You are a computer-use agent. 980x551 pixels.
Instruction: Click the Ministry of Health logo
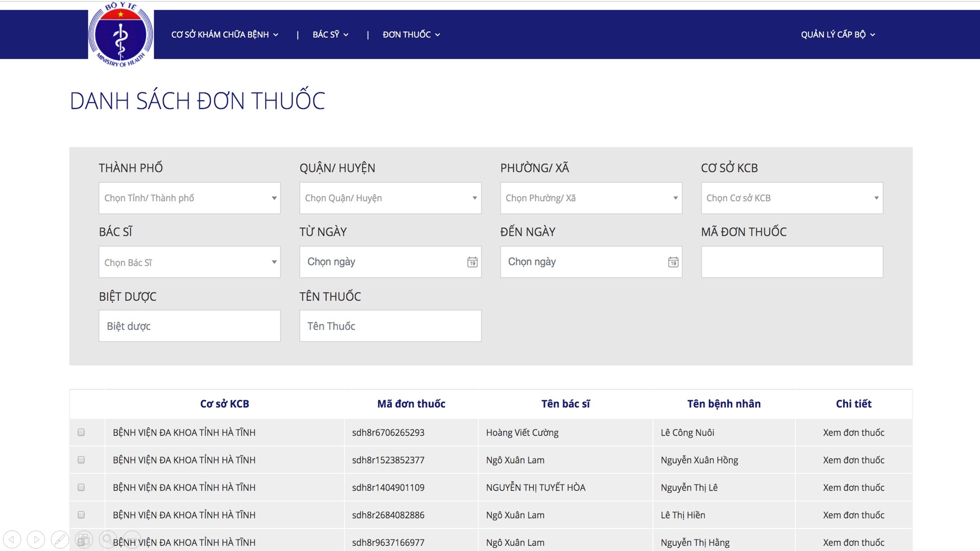[121, 34]
